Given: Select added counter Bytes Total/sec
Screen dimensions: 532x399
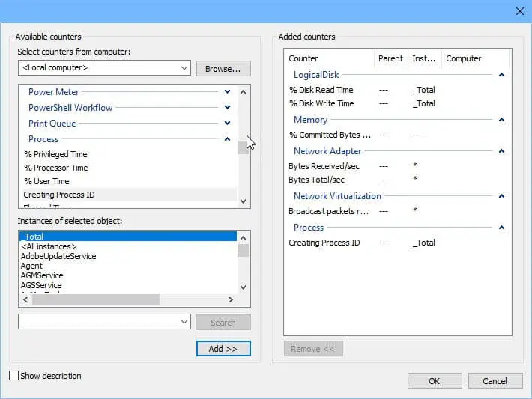Looking at the screenshot, I should 398,180.
